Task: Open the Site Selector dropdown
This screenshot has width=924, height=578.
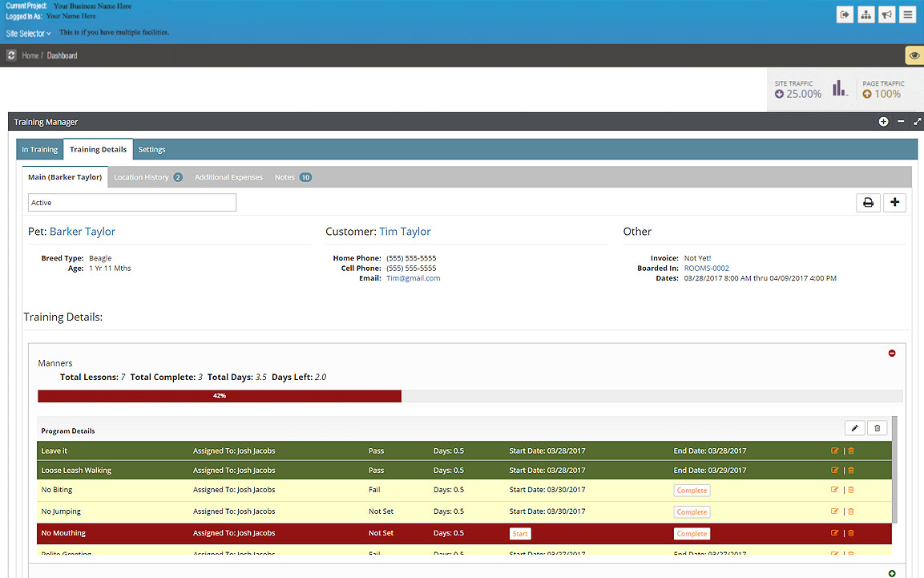Action: coord(29,34)
